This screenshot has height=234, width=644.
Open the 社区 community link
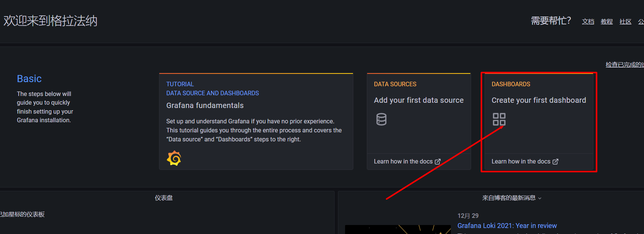(625, 22)
